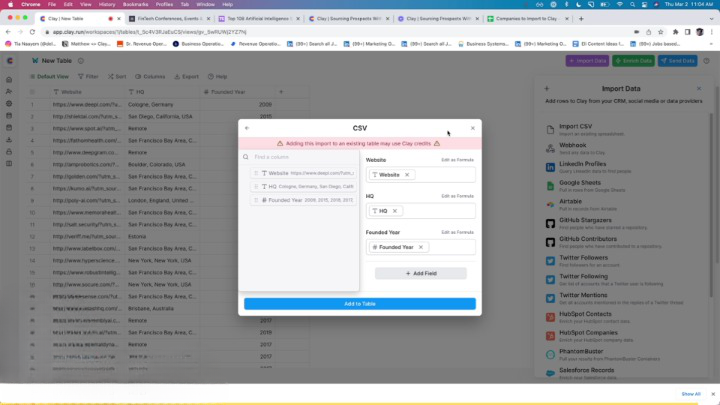Select HubSpot Companies import source
Screen dimensions: 720x405
tap(624, 336)
